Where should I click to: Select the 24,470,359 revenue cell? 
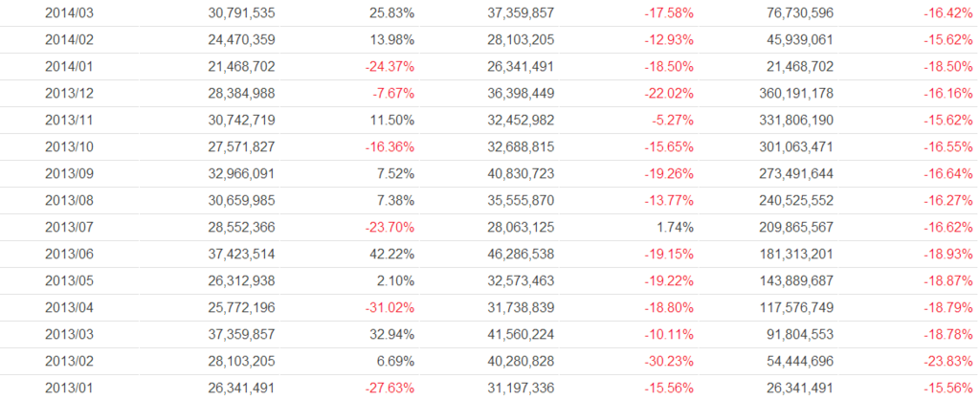(x=241, y=40)
